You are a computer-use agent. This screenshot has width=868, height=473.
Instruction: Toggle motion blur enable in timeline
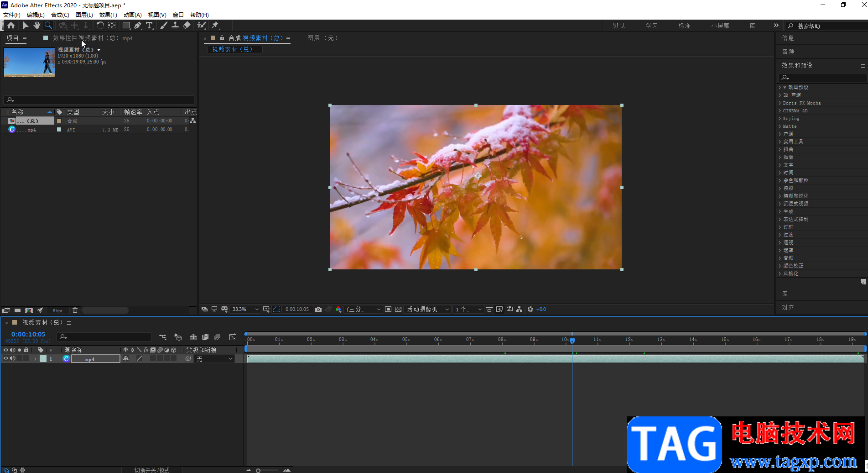(x=217, y=337)
